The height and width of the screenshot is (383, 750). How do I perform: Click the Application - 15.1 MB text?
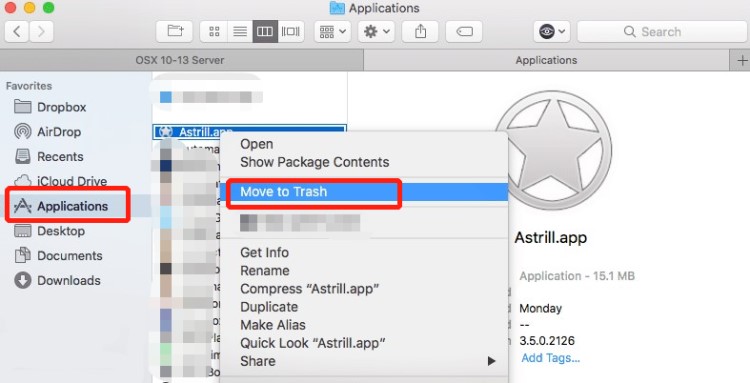click(577, 276)
